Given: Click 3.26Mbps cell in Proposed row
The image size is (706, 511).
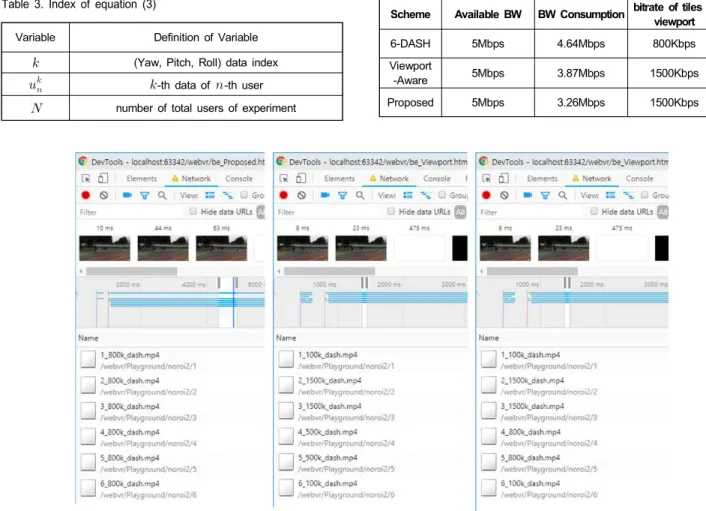Looking at the screenshot, I should (x=581, y=103).
